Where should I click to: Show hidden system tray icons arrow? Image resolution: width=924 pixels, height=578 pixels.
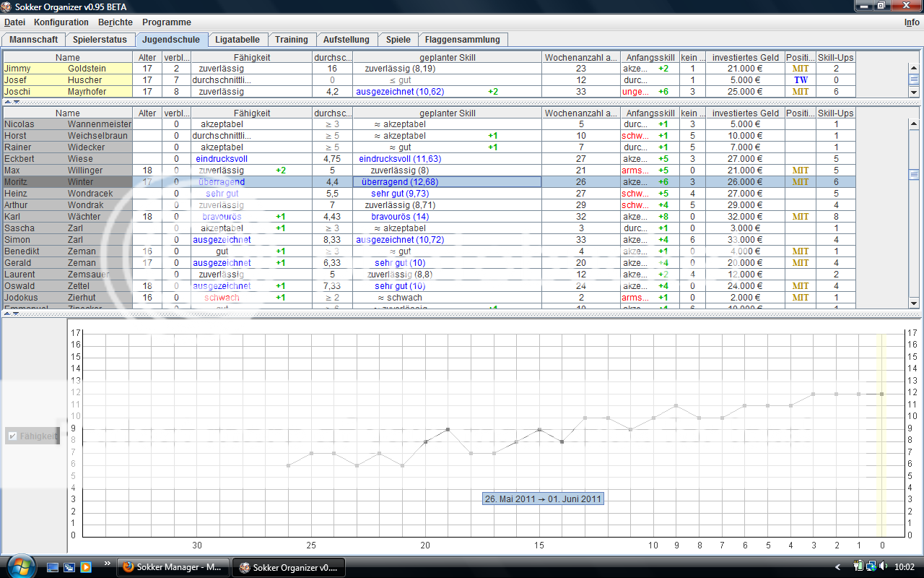[837, 566]
